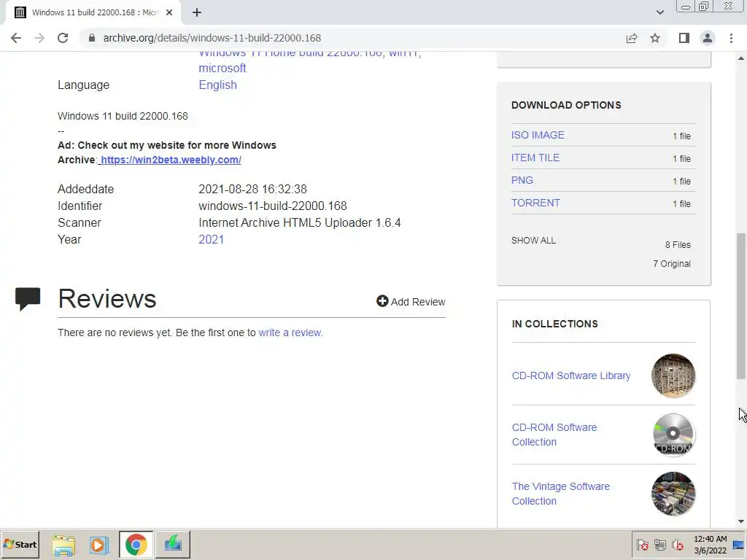Screen dimensions: 747x560
Task: Reload the archive.org page
Action: pyautogui.click(x=63, y=38)
